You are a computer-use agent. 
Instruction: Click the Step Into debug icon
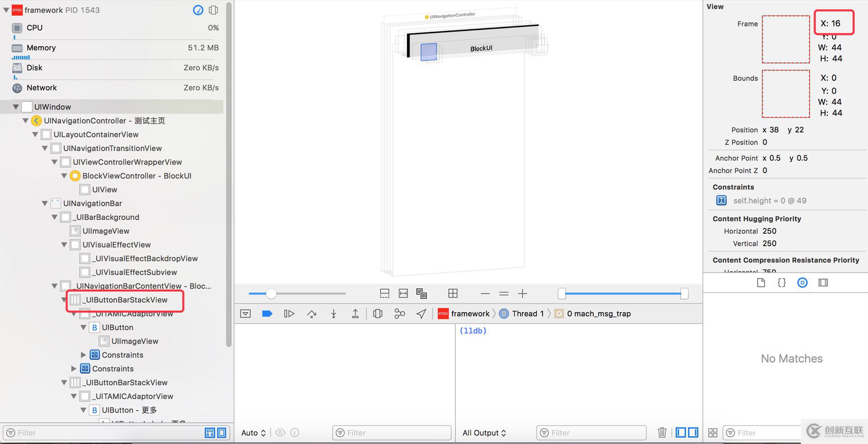point(334,314)
